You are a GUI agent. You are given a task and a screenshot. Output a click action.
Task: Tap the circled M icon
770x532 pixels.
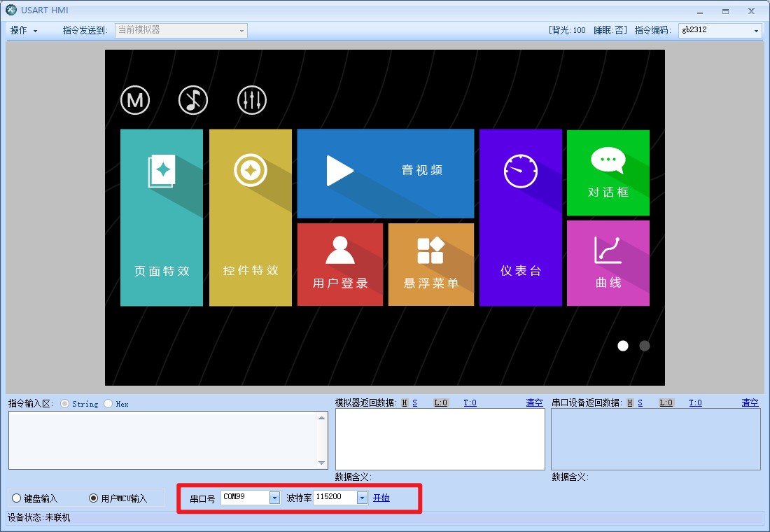point(135,101)
